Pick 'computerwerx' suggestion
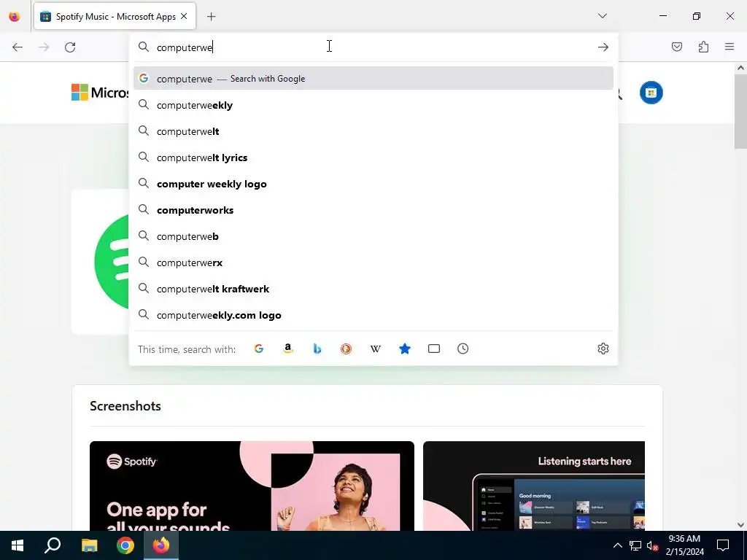Image resolution: width=747 pixels, height=560 pixels. click(373, 262)
